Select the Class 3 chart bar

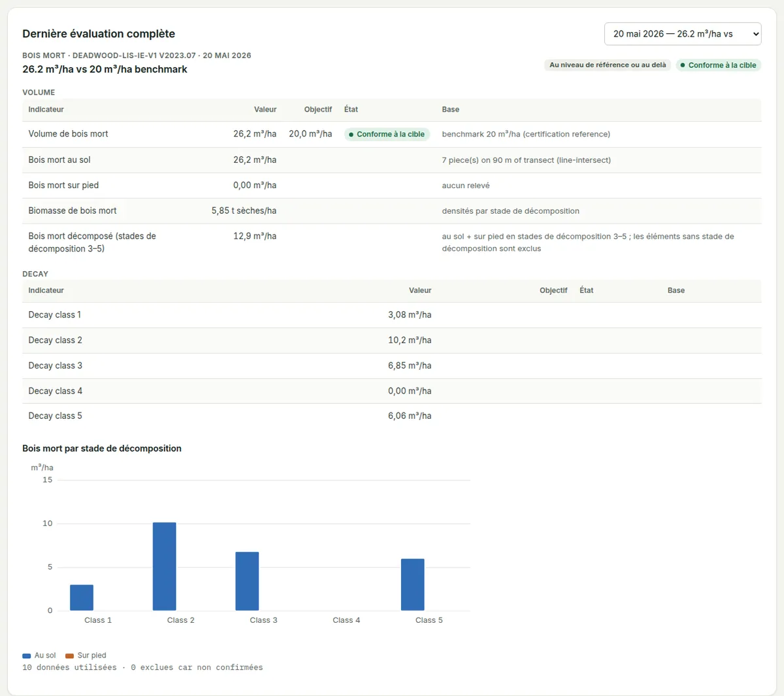click(x=247, y=582)
